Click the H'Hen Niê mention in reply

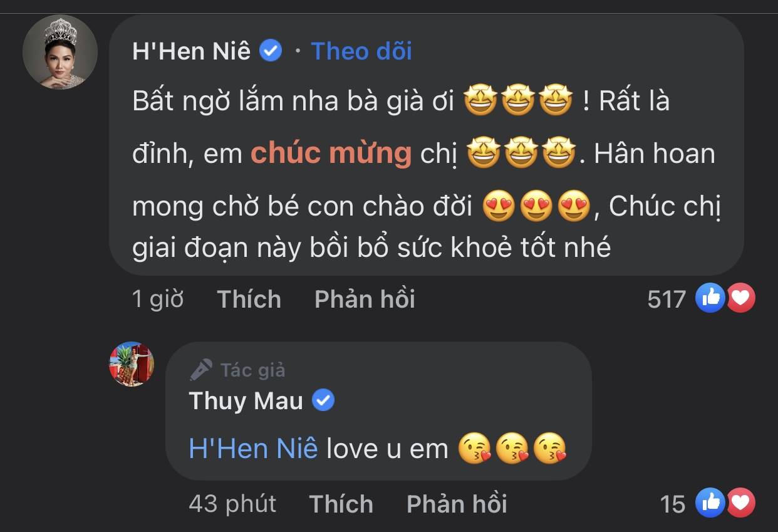pos(253,449)
